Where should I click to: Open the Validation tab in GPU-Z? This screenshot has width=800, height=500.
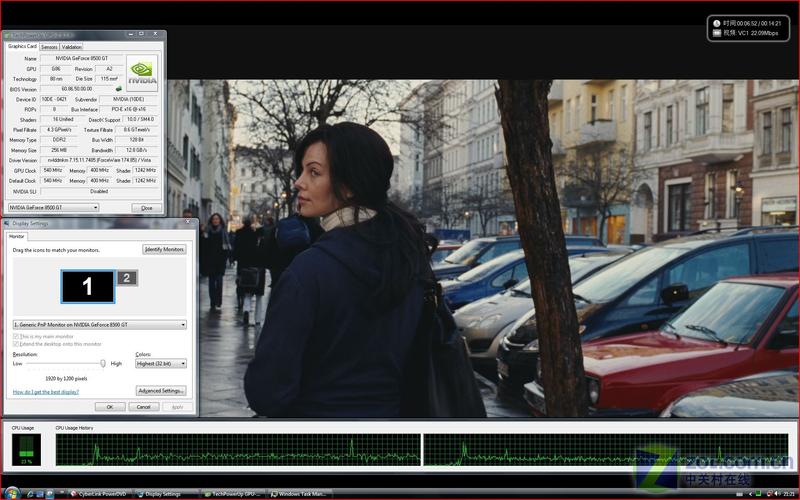(71, 47)
